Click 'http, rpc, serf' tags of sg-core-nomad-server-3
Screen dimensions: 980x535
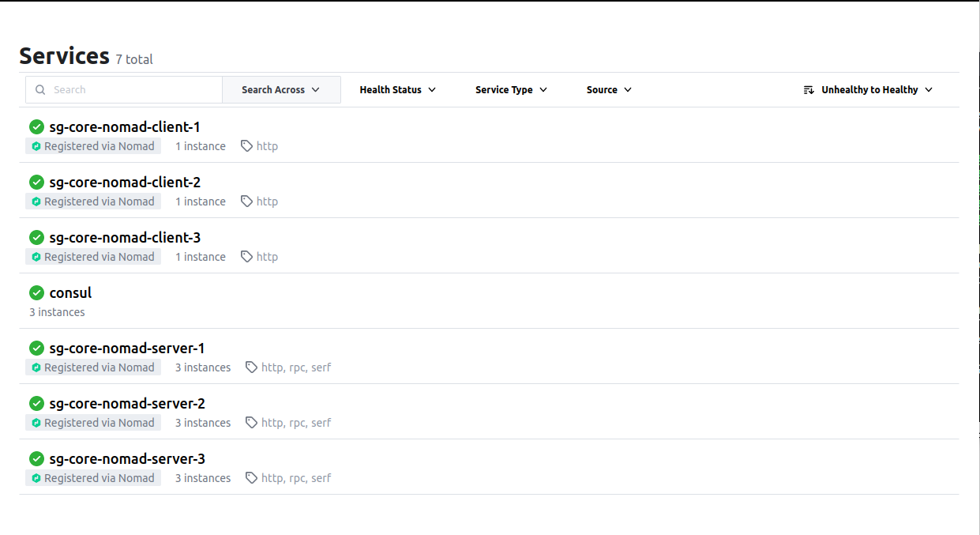(x=296, y=478)
